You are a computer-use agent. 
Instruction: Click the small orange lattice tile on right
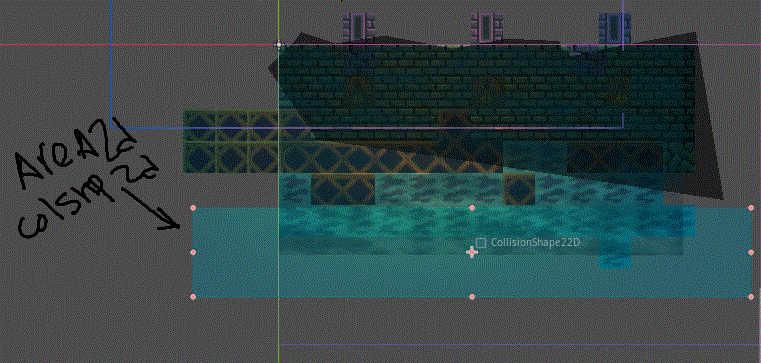pyautogui.click(x=519, y=189)
